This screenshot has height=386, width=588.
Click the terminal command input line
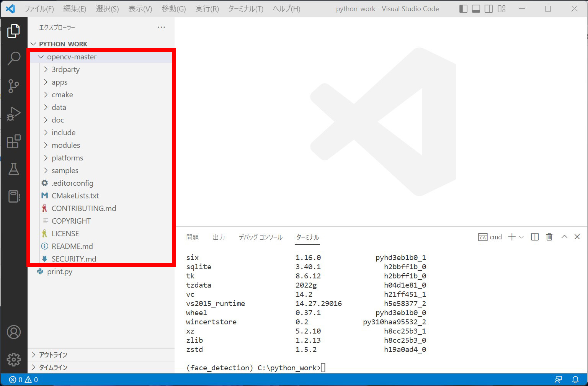coord(323,367)
